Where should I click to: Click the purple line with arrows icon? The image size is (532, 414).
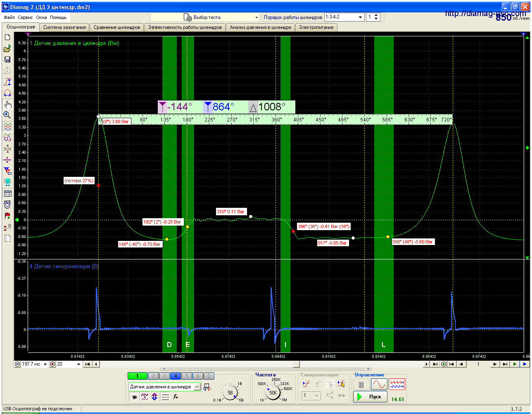[x=7, y=159]
